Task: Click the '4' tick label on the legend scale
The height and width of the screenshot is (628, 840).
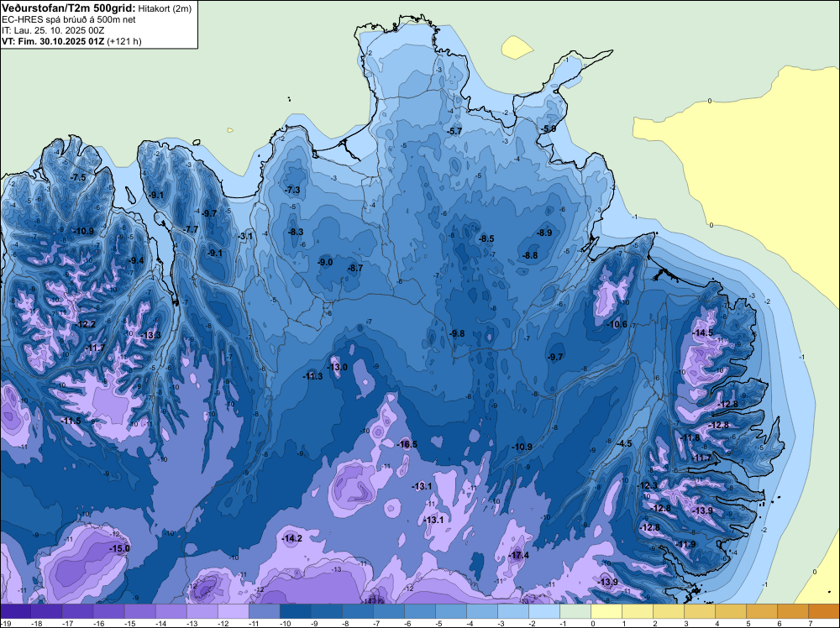Action: coord(717,623)
